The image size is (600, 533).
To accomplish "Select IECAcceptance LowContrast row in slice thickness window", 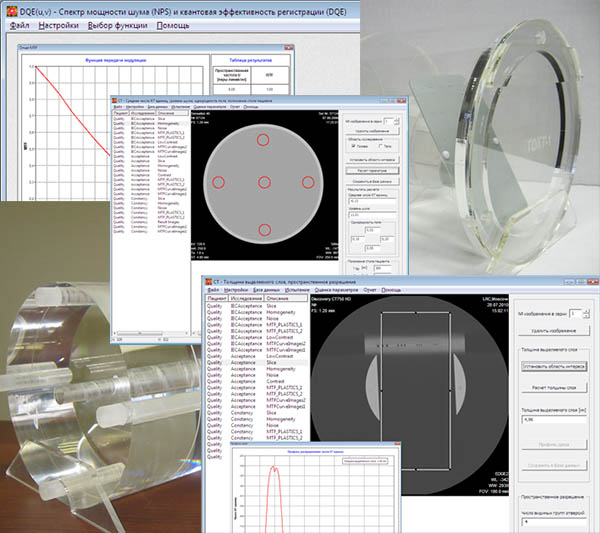I will (257, 337).
